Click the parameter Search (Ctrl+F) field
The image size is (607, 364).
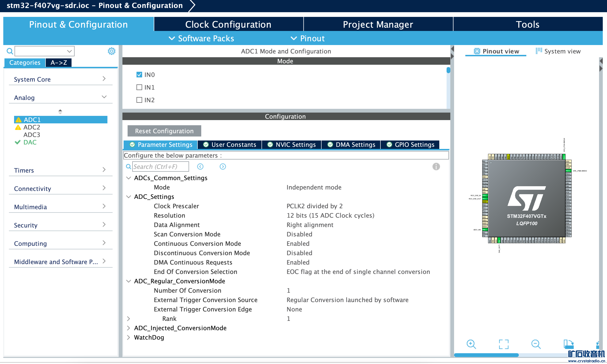click(161, 167)
